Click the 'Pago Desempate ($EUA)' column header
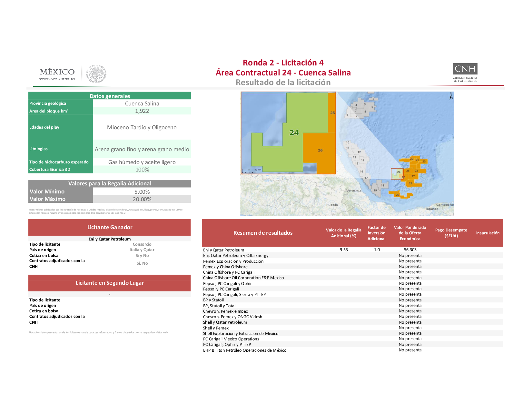 click(451, 233)
